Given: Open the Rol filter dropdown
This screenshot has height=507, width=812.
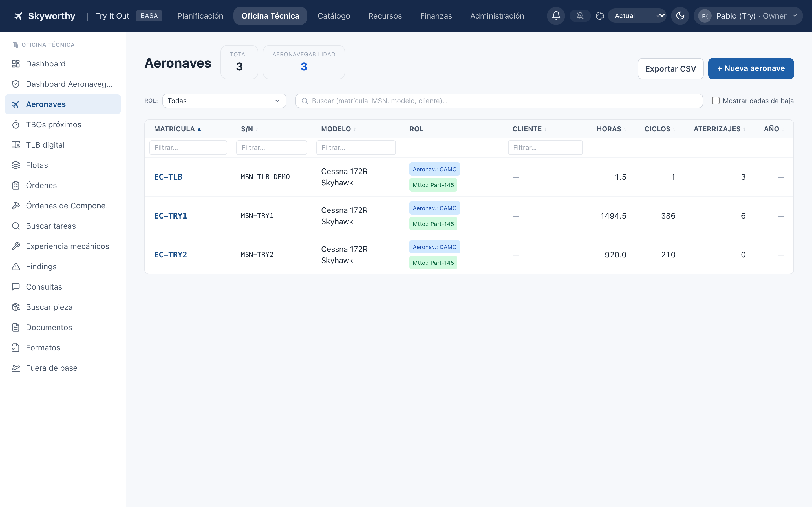Looking at the screenshot, I should (224, 101).
